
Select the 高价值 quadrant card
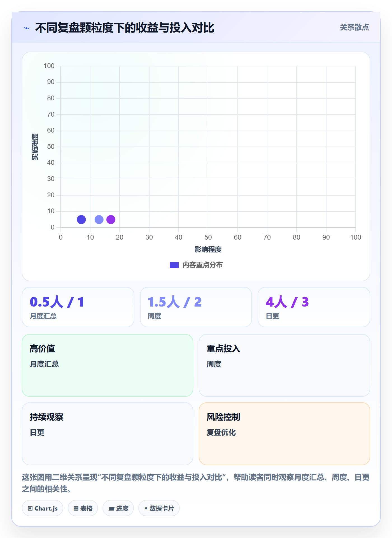[108, 365]
